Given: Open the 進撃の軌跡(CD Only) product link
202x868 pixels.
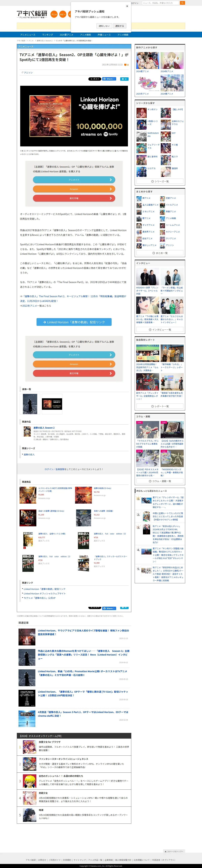Looking at the screenshot, I should (102, 488).
